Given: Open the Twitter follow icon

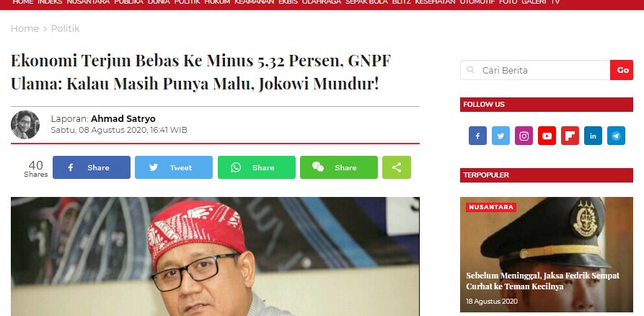Looking at the screenshot, I should tap(500, 136).
